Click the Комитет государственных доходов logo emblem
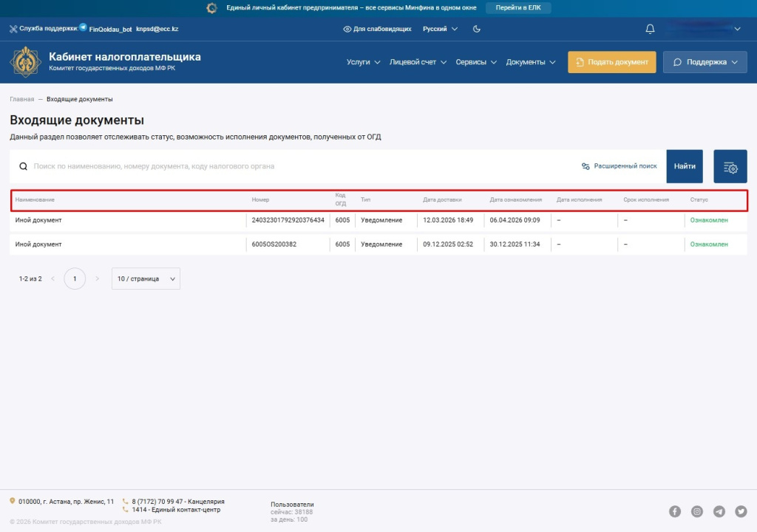This screenshot has width=757, height=532. [x=24, y=62]
